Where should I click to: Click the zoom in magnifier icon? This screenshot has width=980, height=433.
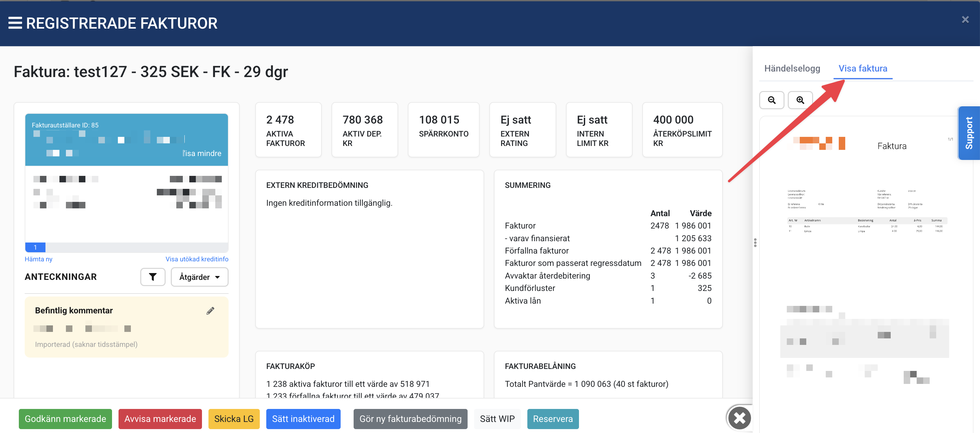(800, 100)
